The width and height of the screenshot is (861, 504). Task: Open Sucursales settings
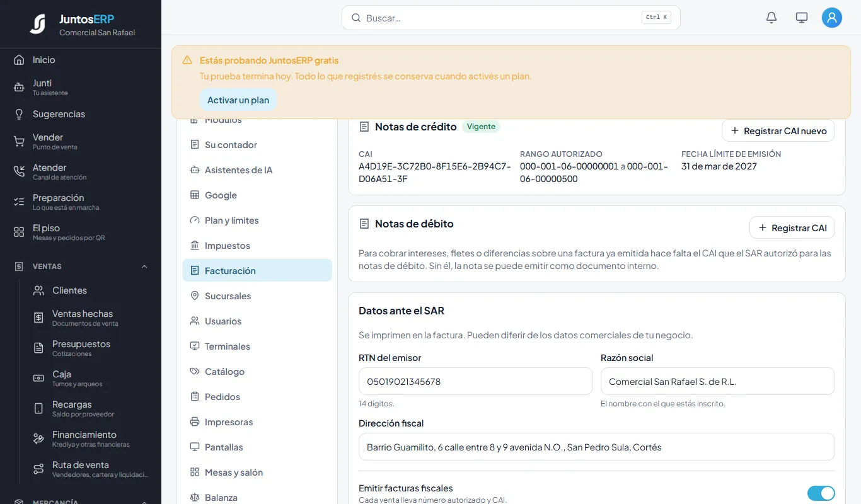coord(257,295)
